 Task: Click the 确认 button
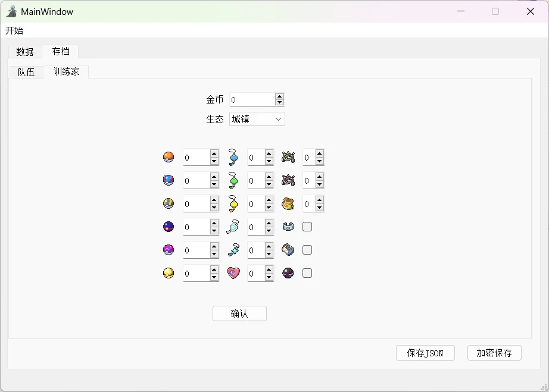point(239,313)
